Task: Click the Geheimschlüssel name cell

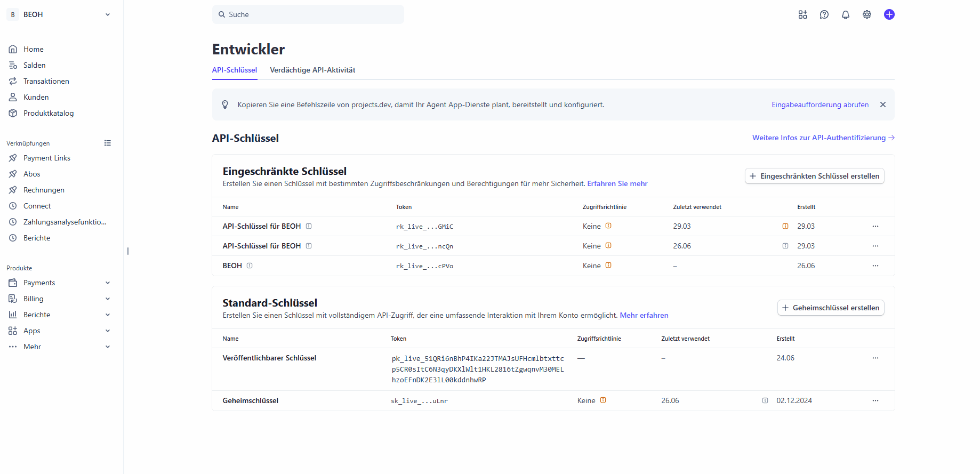Action: tap(251, 400)
